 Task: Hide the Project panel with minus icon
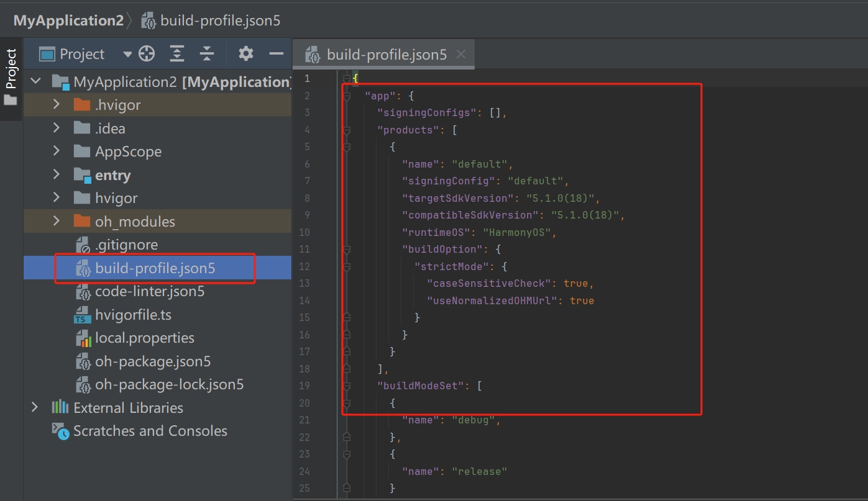pos(276,54)
